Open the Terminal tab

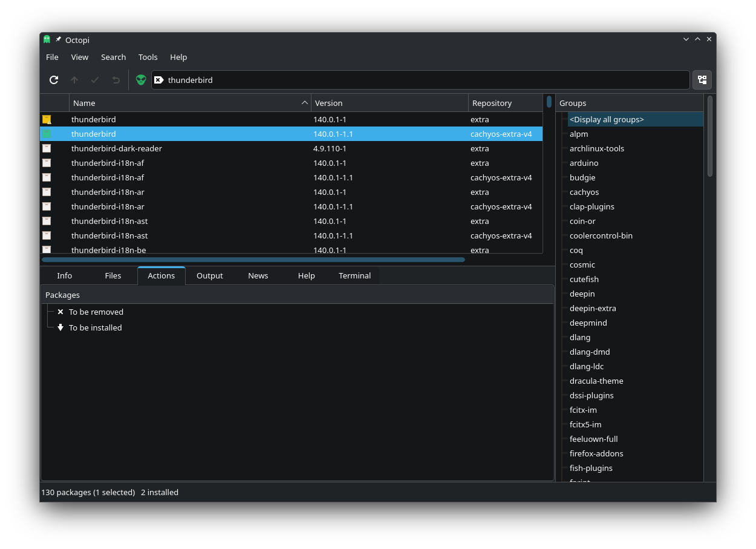click(x=354, y=275)
